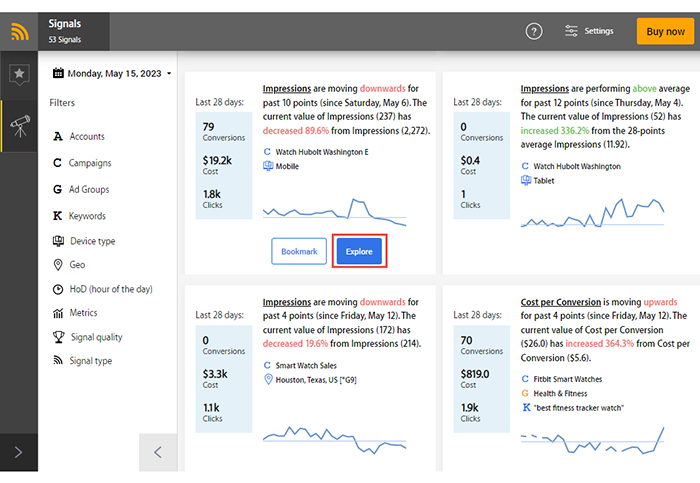Click the Explore button

pos(359,251)
